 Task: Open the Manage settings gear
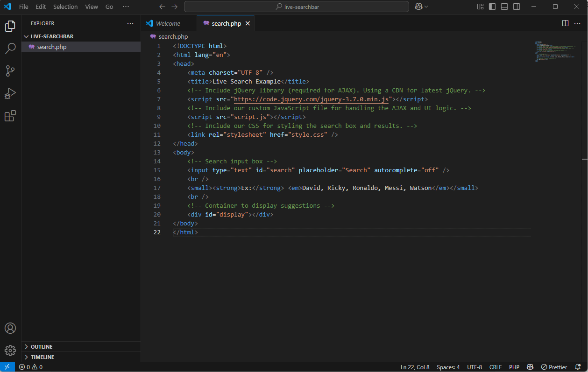(10, 350)
